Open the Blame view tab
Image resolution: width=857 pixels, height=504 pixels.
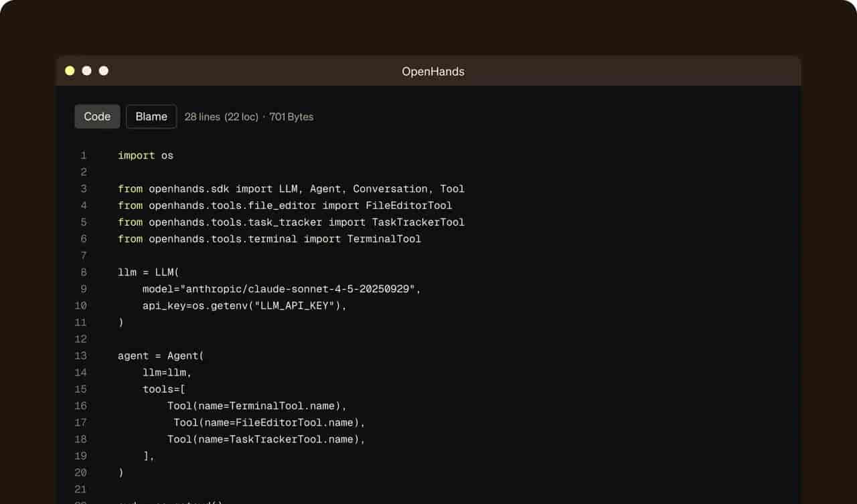click(151, 116)
